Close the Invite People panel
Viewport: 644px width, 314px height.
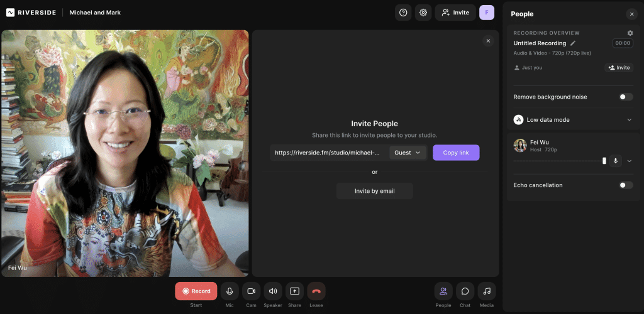tap(488, 41)
